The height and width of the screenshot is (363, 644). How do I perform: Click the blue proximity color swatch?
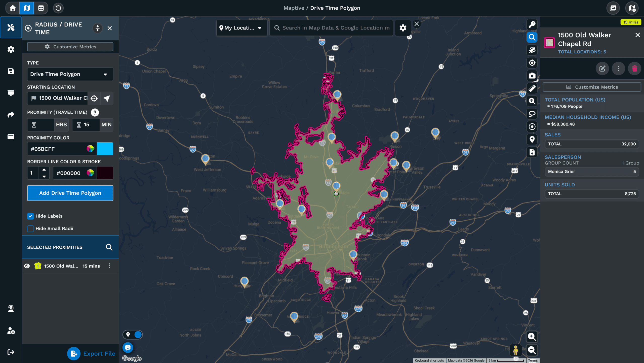click(105, 149)
